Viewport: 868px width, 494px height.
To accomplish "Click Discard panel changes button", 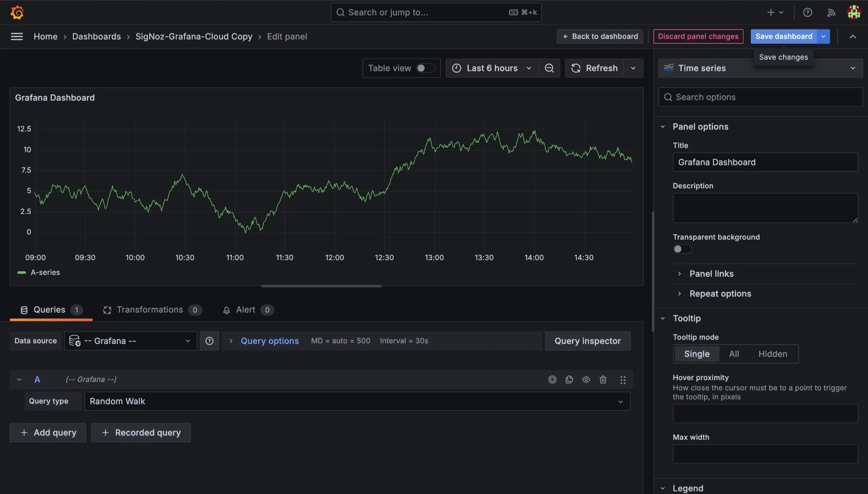I will tap(698, 36).
